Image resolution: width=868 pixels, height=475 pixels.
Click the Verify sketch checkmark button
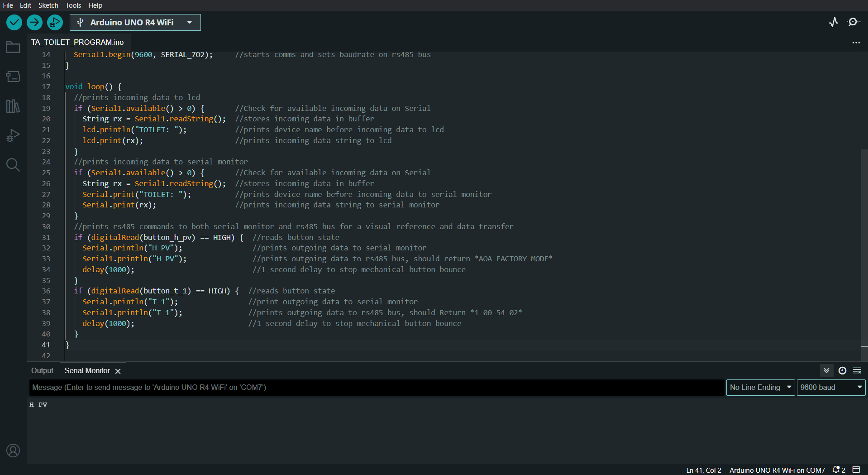coord(14,22)
